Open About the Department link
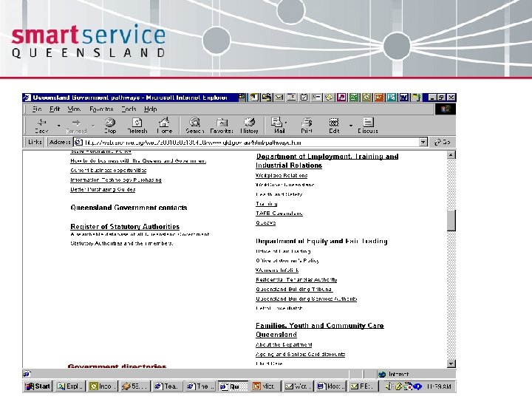This screenshot has height=399, width=532. [284, 345]
